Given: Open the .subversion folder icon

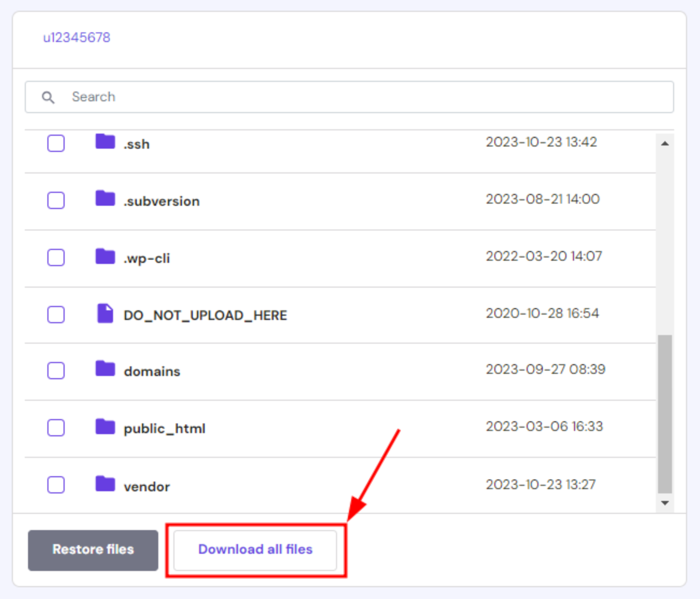Looking at the screenshot, I should [104, 199].
